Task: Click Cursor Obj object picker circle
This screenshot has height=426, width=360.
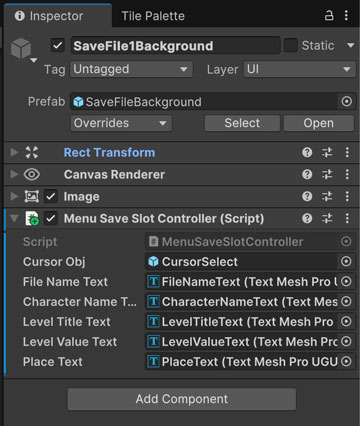Action: pyautogui.click(x=346, y=261)
